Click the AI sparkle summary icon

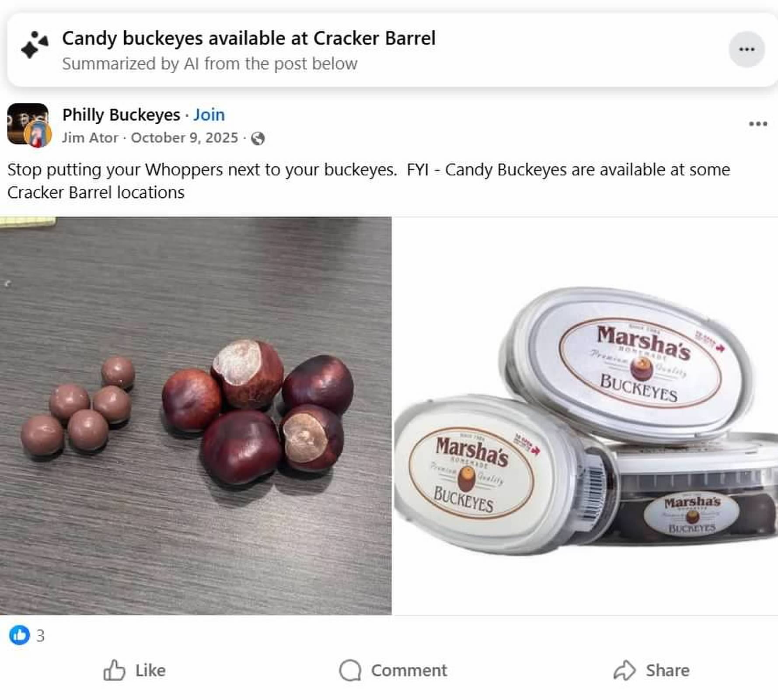[x=35, y=45]
